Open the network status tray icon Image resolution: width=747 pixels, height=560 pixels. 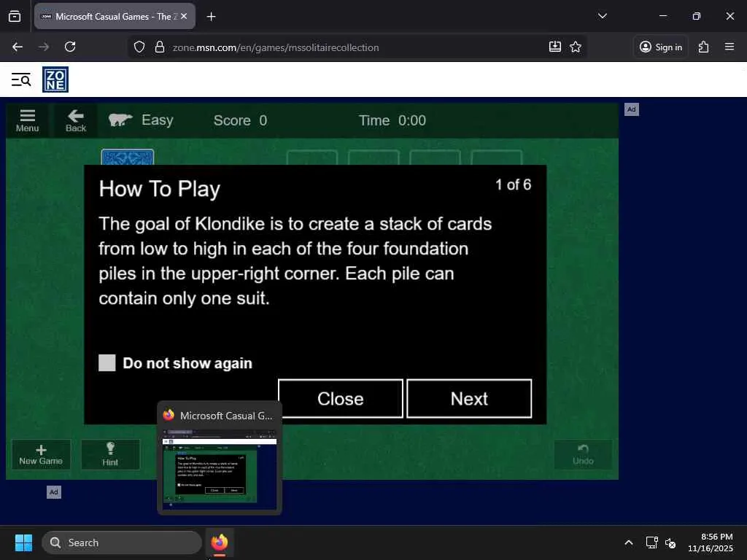(651, 542)
